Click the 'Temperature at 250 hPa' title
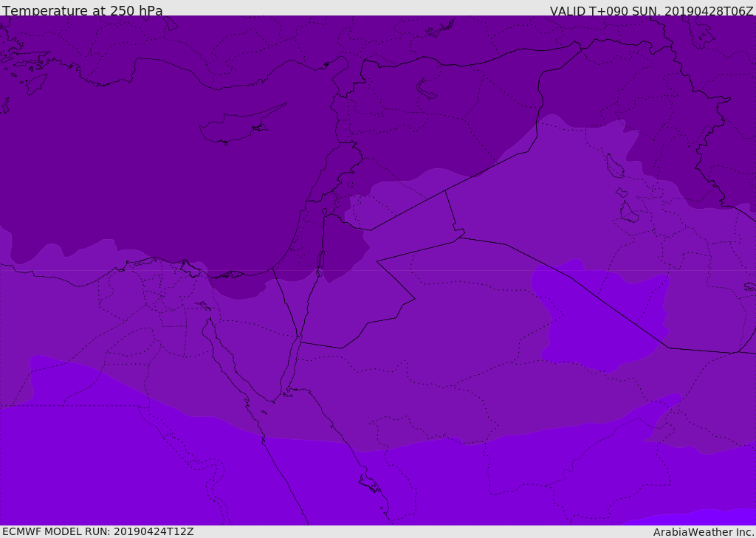This screenshot has width=756, height=538. (83, 10)
